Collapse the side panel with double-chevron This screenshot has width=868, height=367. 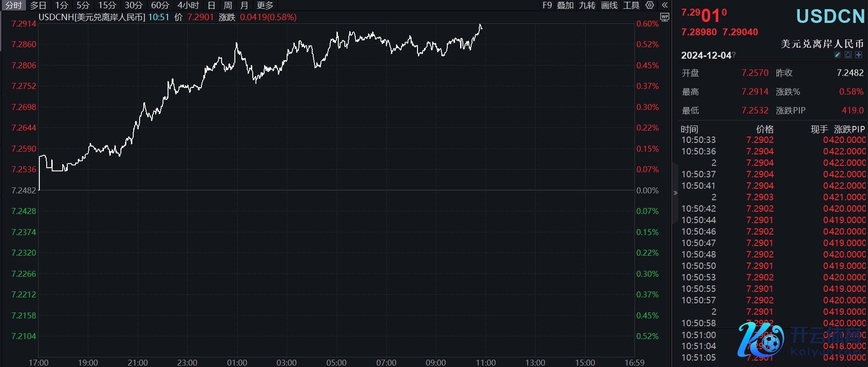[665, 5]
